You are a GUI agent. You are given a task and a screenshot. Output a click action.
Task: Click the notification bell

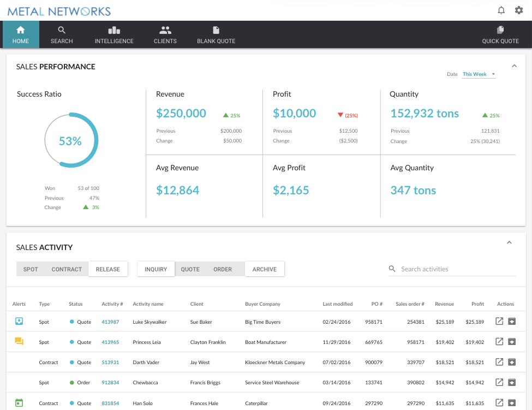click(x=500, y=10)
